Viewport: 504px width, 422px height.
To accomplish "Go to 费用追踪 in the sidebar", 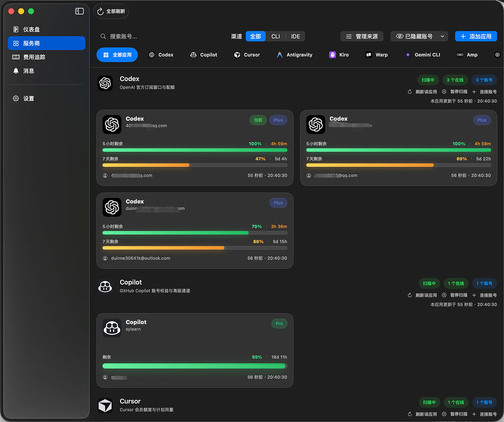I will tap(46, 57).
